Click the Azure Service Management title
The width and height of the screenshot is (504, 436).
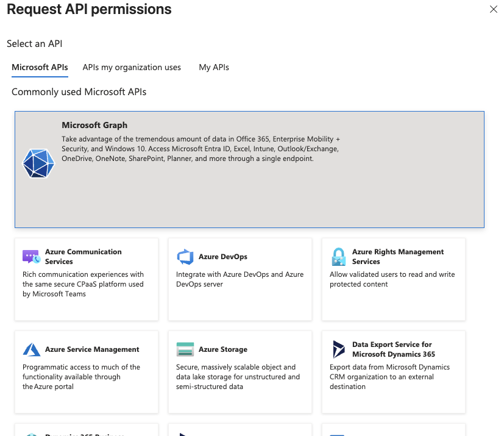click(x=92, y=349)
